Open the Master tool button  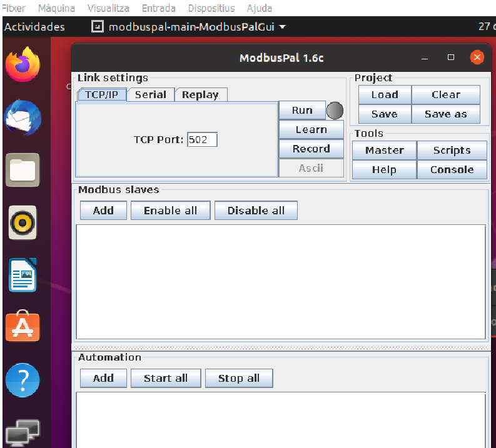tap(384, 151)
